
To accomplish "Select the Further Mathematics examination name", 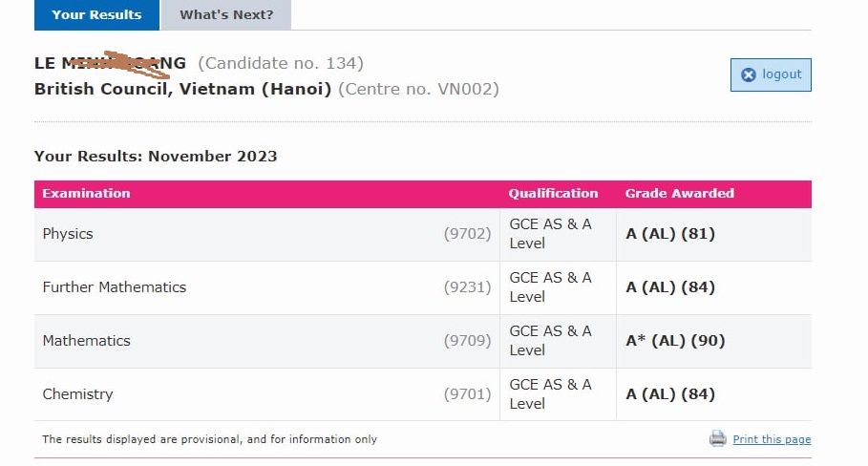I will 115,287.
